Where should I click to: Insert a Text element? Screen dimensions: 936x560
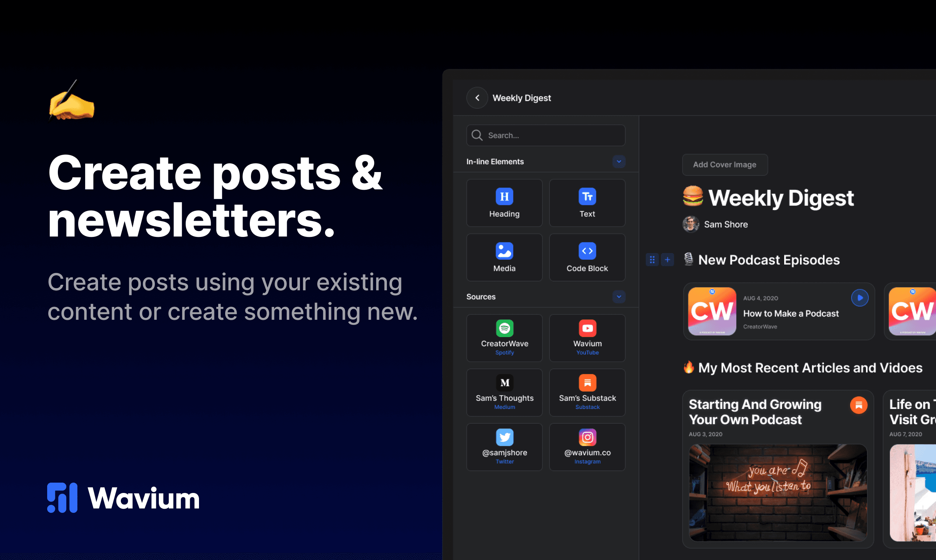587,203
